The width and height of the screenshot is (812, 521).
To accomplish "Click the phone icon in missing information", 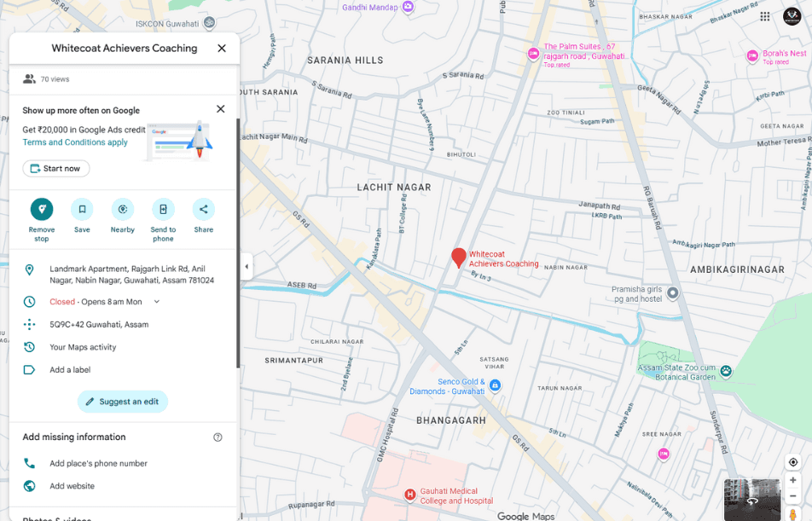I will coord(30,463).
